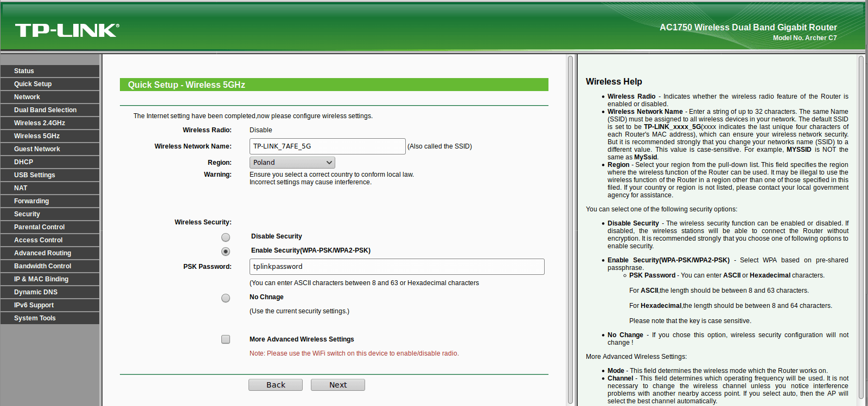Open System Tools menu
868x406 pixels.
tap(50, 318)
